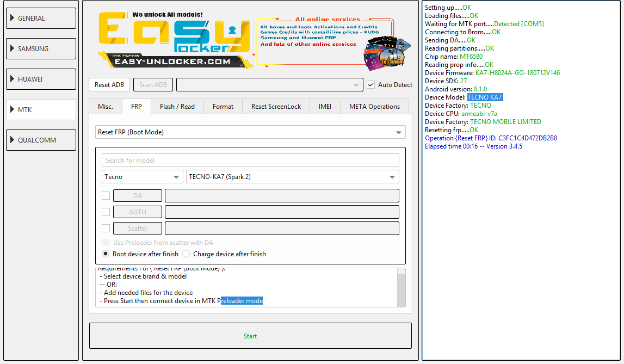
Task: Click the Detected {COM5} port text
Action: point(519,24)
